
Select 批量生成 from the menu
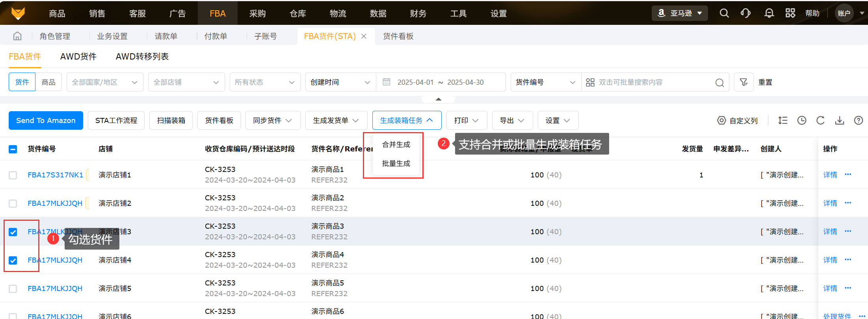pos(396,164)
